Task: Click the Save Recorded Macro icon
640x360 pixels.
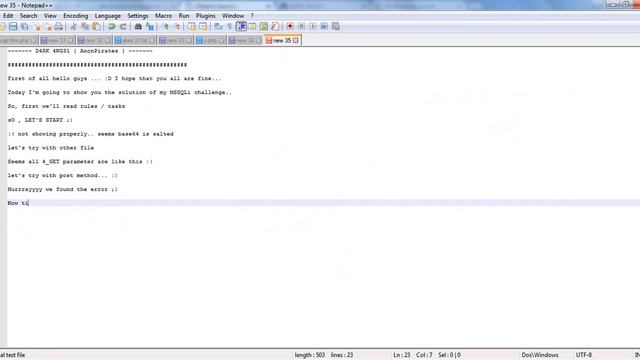Action: point(336,27)
